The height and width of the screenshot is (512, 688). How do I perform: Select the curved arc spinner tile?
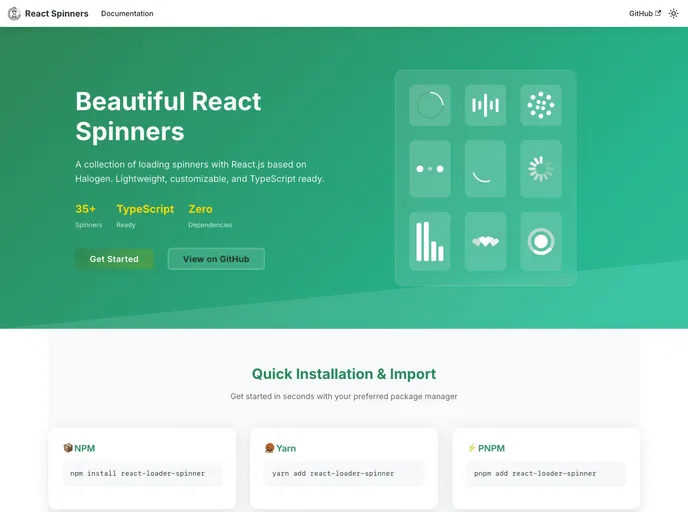[485, 168]
